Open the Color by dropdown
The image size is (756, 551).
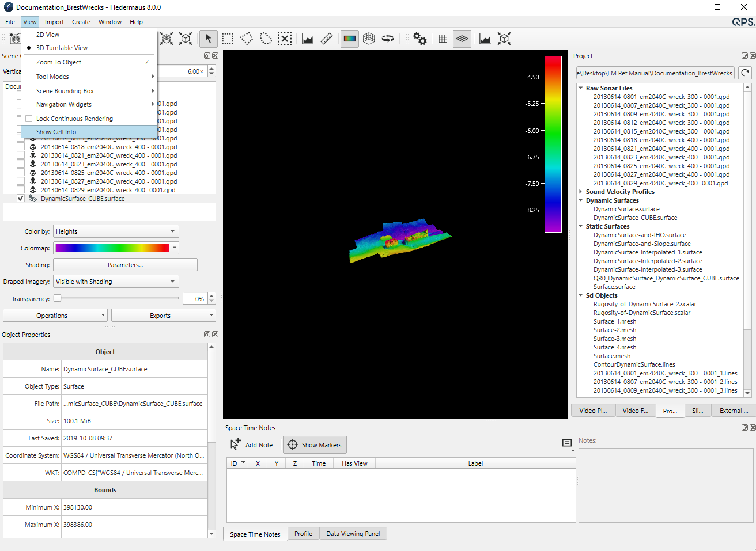[x=116, y=231]
